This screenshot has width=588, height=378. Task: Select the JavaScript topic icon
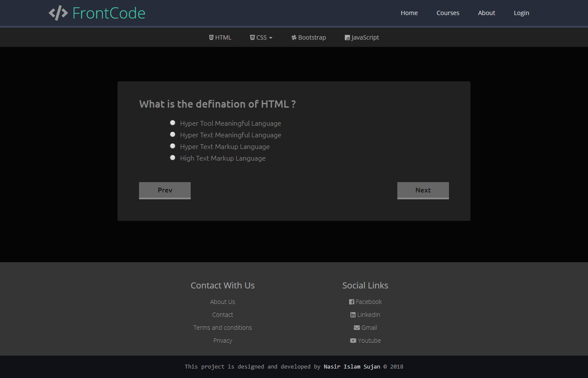(x=347, y=37)
